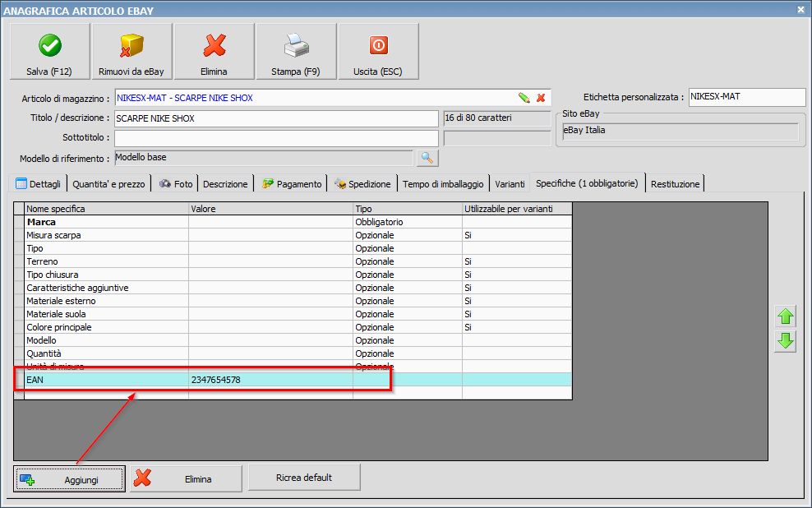The image size is (812, 508).
Task: Move specification down with green arrow
Action: [x=785, y=341]
